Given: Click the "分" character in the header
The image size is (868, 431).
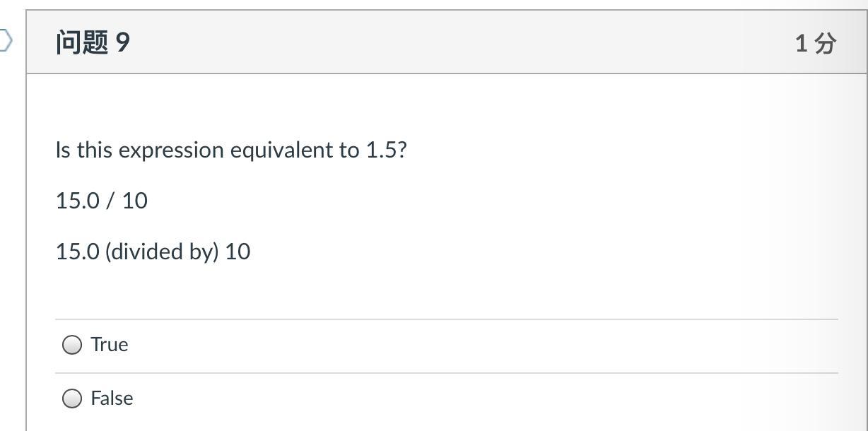Looking at the screenshot, I should pyautogui.click(x=825, y=44).
